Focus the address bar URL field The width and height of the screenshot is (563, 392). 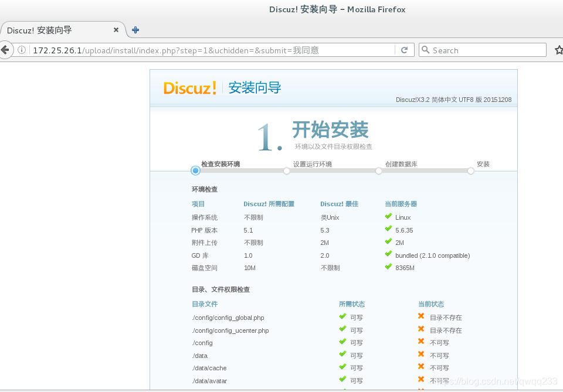[212, 50]
